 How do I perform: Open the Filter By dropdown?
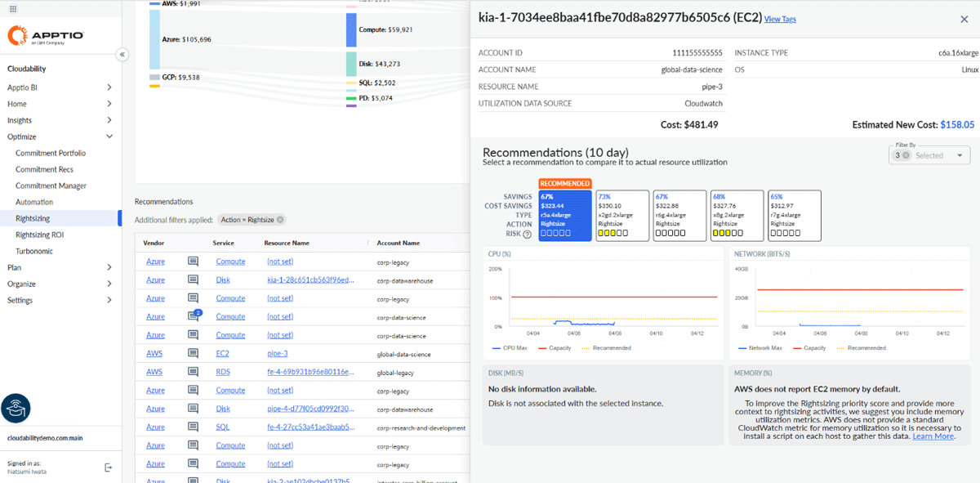pyautogui.click(x=929, y=155)
